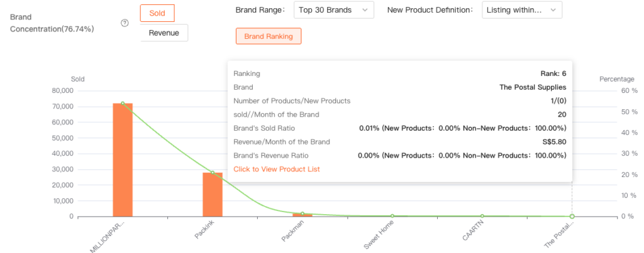Image resolution: width=644 pixels, height=253 pixels.
Task: Select the Sold metric toggle
Action: click(x=157, y=13)
